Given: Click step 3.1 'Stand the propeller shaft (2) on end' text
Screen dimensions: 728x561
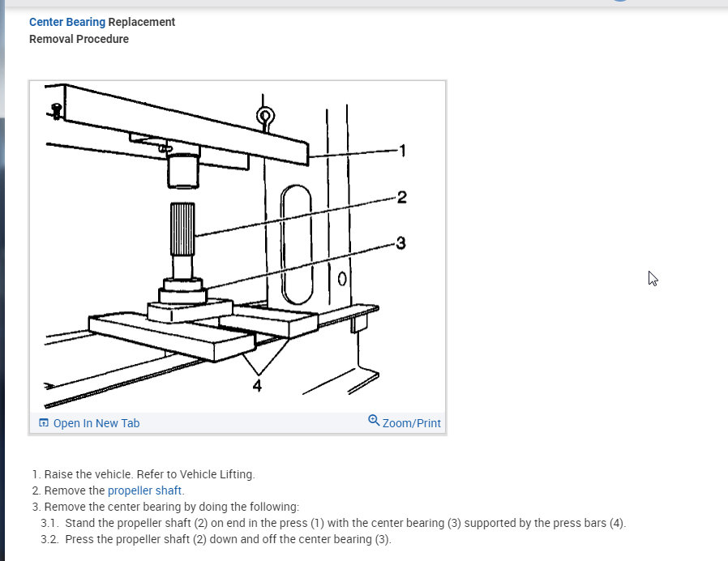Looking at the screenshot, I should point(333,523).
